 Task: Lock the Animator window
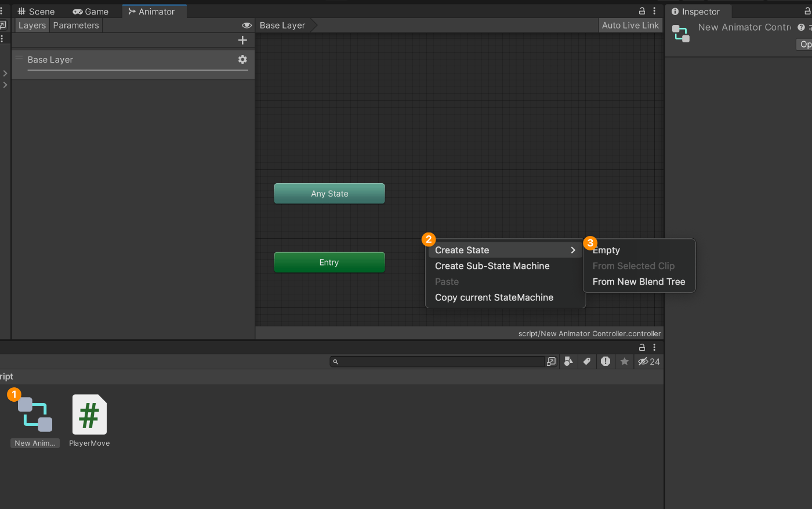point(642,11)
